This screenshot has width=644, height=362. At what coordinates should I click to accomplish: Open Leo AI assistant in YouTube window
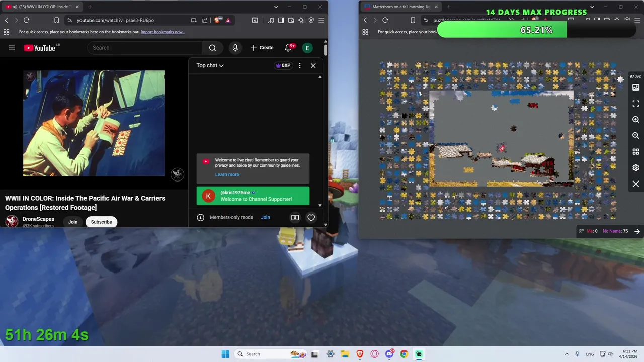pyautogui.click(x=301, y=20)
